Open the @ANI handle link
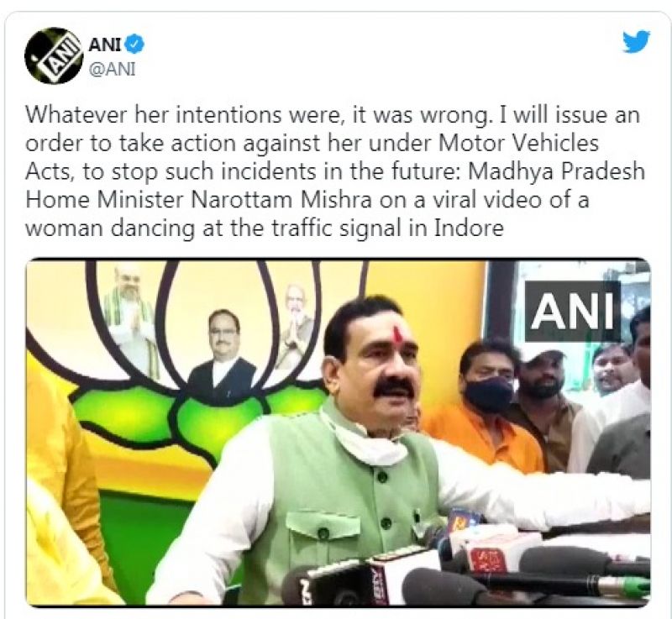 click(x=112, y=69)
